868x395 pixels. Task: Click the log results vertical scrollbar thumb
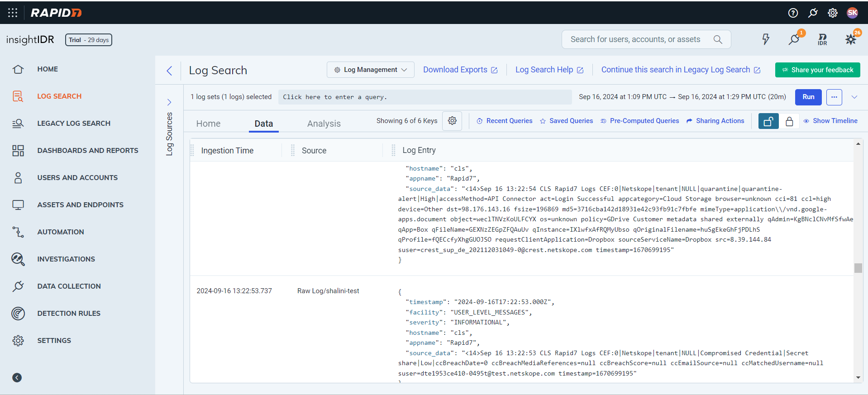tap(858, 268)
